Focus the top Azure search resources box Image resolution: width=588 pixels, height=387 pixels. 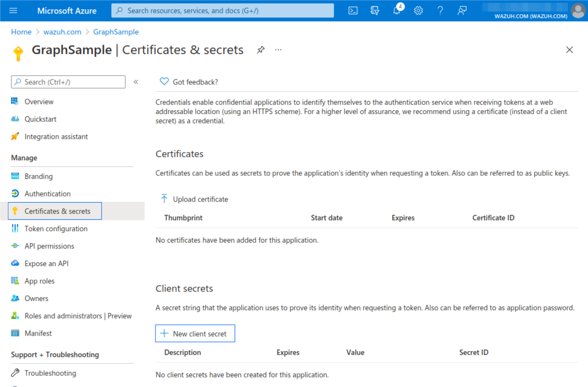(223, 10)
